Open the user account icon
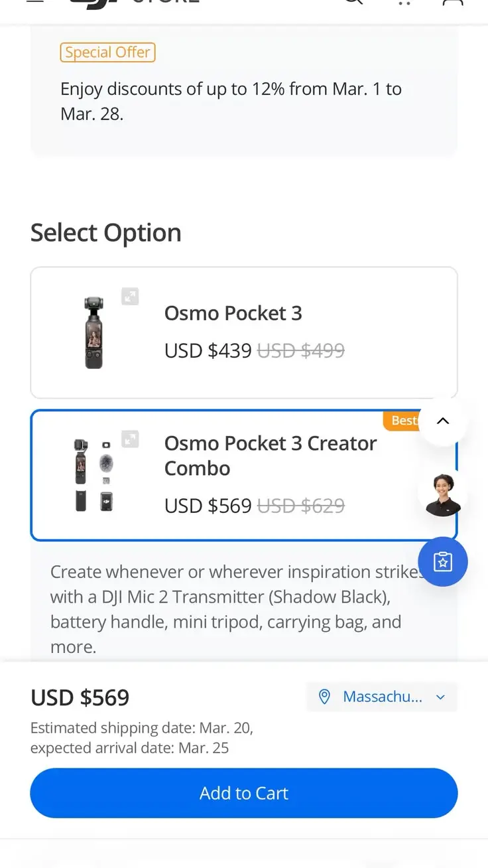Screen dimensions: 488x868 (453, 3)
